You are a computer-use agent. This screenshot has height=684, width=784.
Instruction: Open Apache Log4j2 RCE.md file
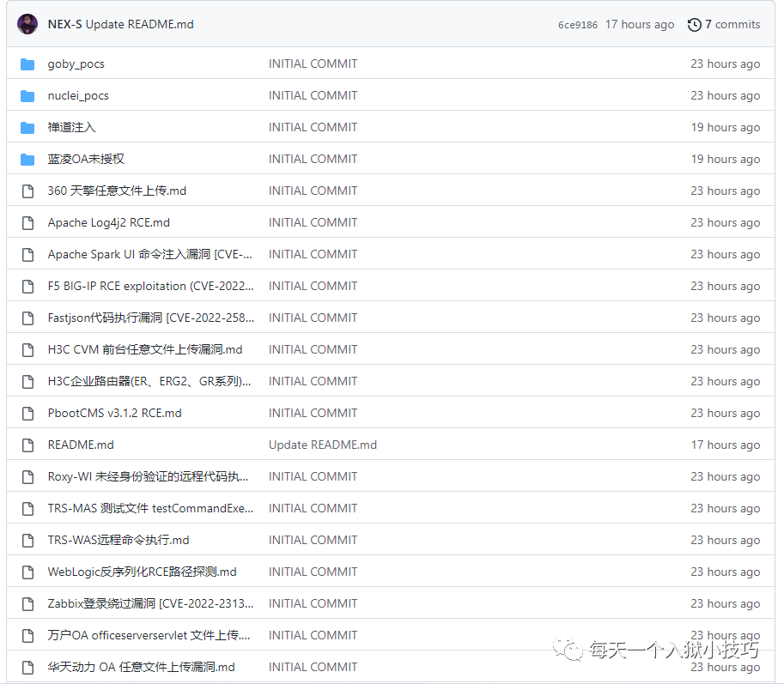(108, 222)
